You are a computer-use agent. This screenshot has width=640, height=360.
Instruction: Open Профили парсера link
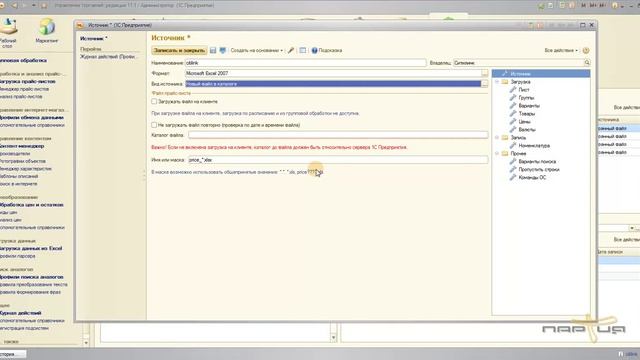(x=18, y=256)
